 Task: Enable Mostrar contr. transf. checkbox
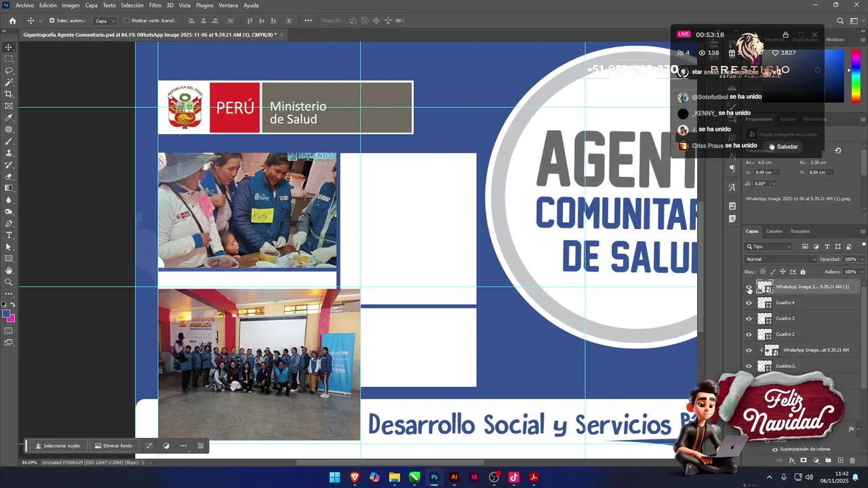pos(127,20)
